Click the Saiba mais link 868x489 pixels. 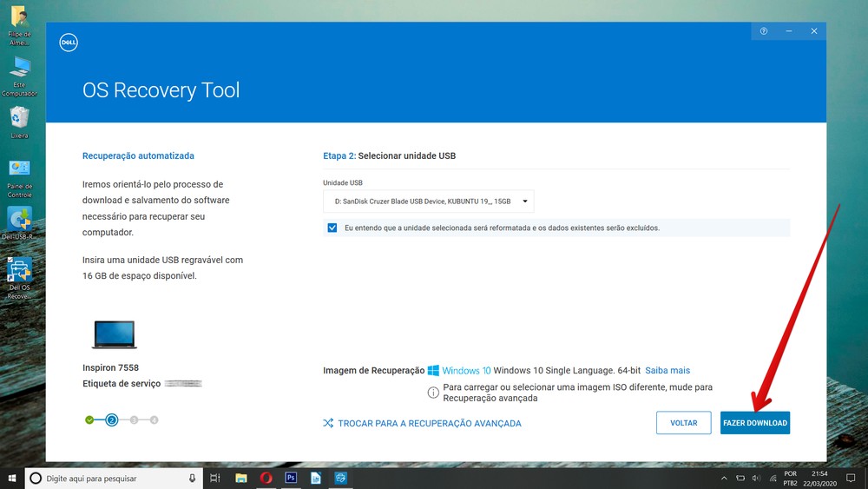click(667, 371)
